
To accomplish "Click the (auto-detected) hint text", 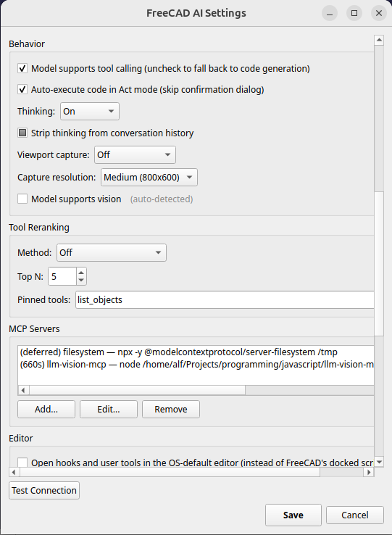I will pyautogui.click(x=162, y=199).
